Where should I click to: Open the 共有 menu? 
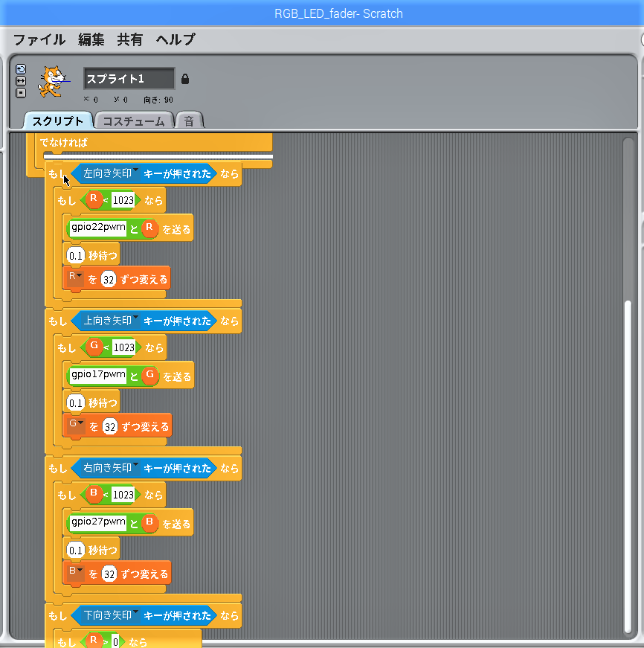click(129, 39)
